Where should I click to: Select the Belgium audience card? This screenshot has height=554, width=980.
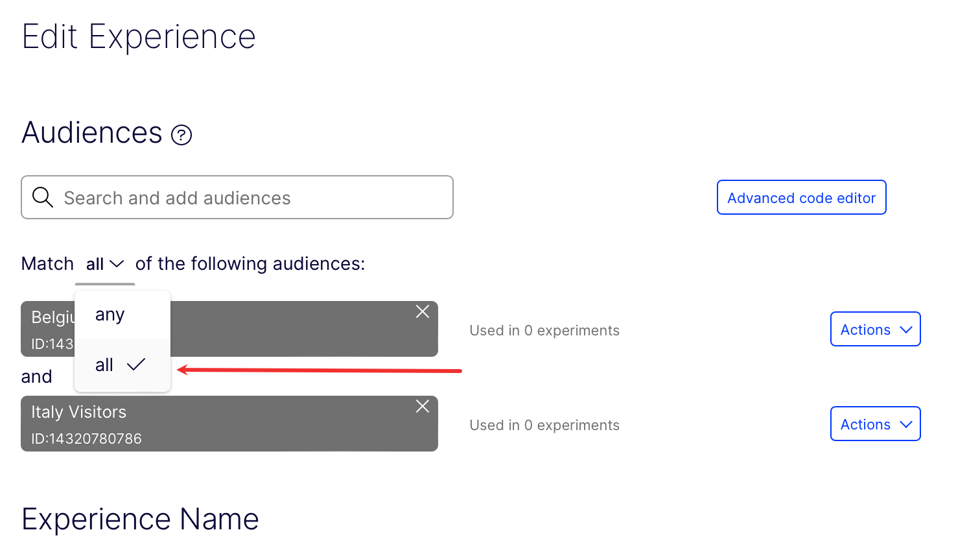tap(292, 329)
